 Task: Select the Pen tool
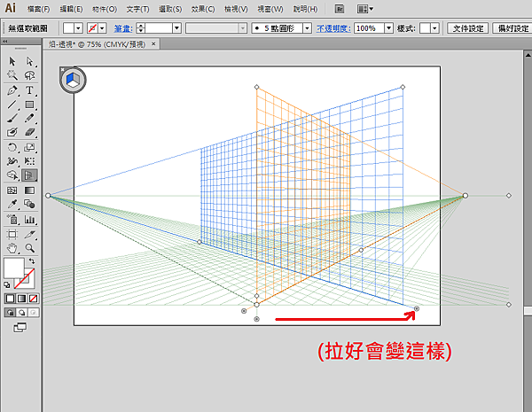coord(12,90)
